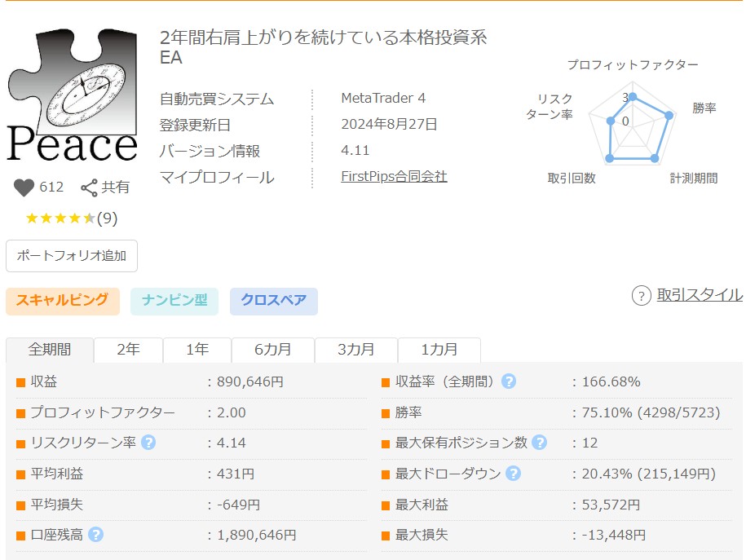Open the FirstPips合同会社 profile link

click(x=394, y=176)
